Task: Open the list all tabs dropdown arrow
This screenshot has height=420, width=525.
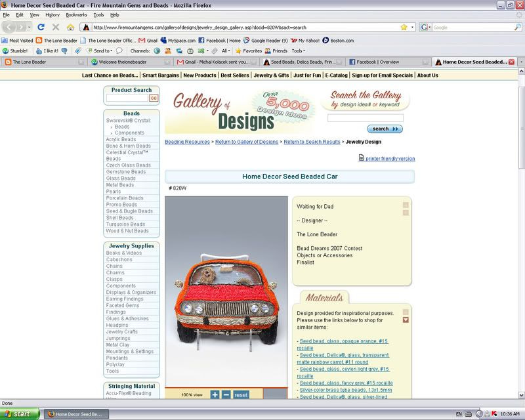Action: (521, 62)
